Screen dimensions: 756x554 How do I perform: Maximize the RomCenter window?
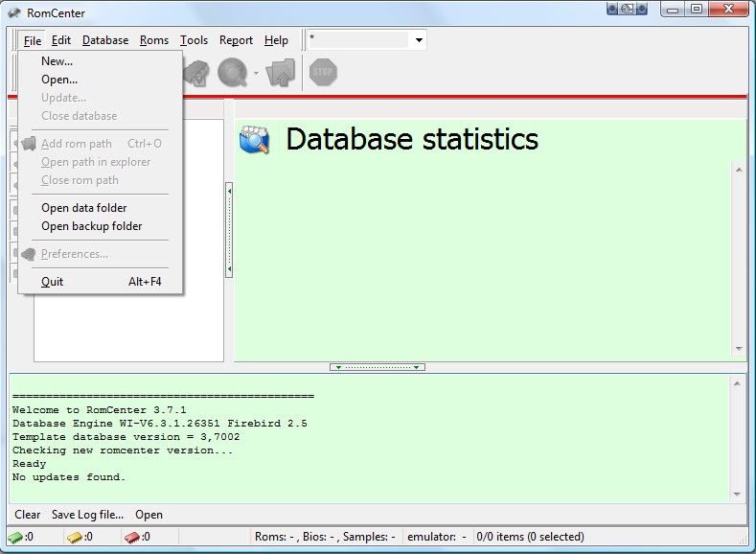697,10
